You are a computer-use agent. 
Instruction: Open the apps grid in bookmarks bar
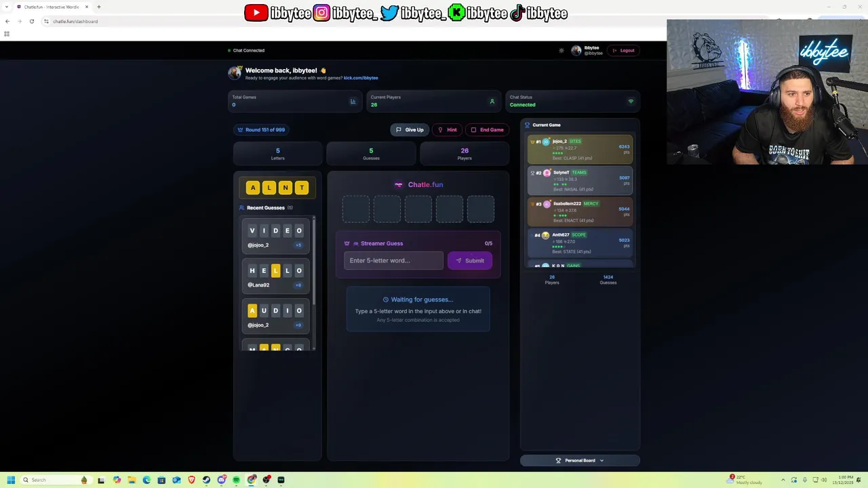[7, 34]
